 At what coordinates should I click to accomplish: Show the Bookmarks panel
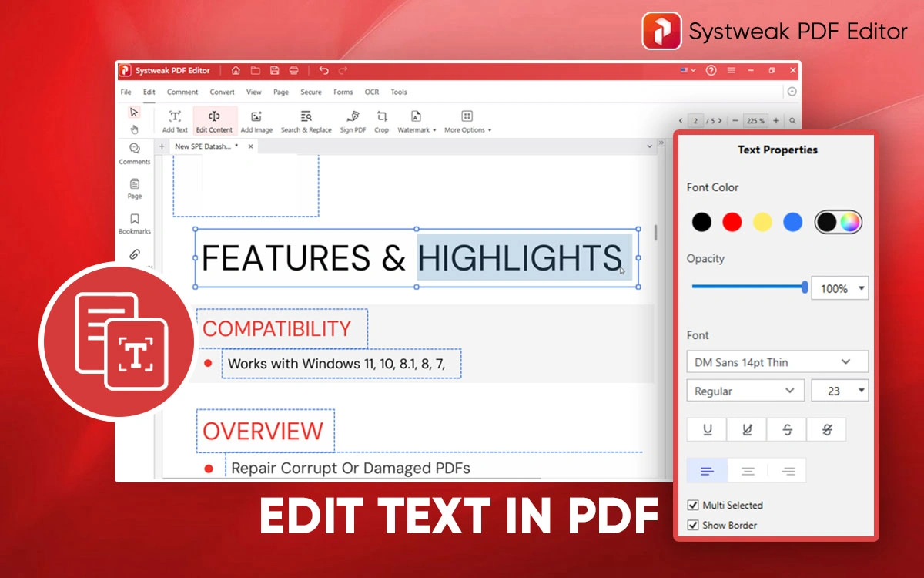point(135,223)
